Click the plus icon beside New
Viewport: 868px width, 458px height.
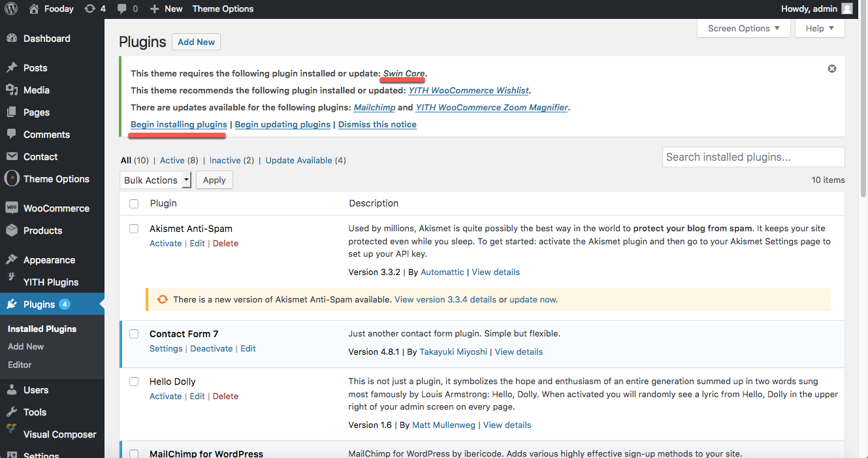(x=154, y=9)
